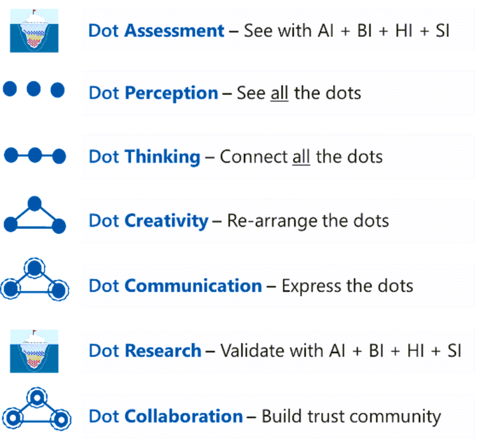Image resolution: width=484 pixels, height=448 pixels.
Task: Click 'Validate with AI + BI + HI + SI' text
Action: pos(341,351)
